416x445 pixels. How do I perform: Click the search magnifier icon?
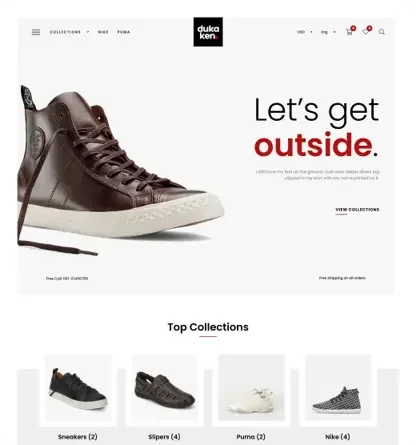[382, 32]
